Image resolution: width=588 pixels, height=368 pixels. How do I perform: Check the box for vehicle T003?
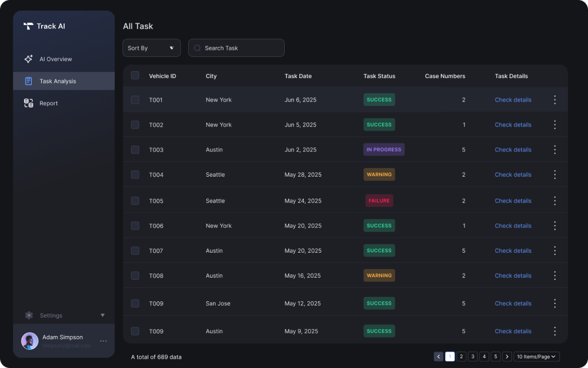click(135, 150)
